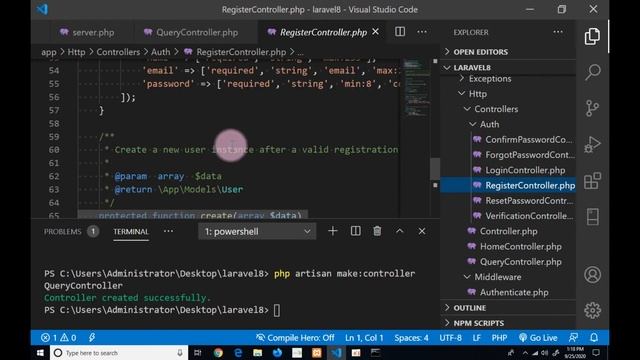Image resolution: width=640 pixels, height=360 pixels.
Task: Open the Windows Start menu
Action: tap(40, 353)
